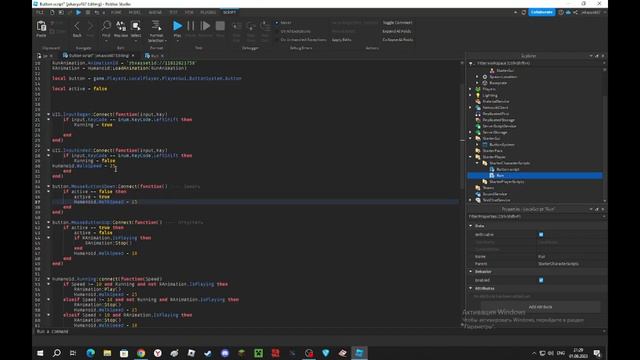Click the quick-access play icon in title toolbar
The width and height of the screenshot is (640, 360).
(78, 12)
